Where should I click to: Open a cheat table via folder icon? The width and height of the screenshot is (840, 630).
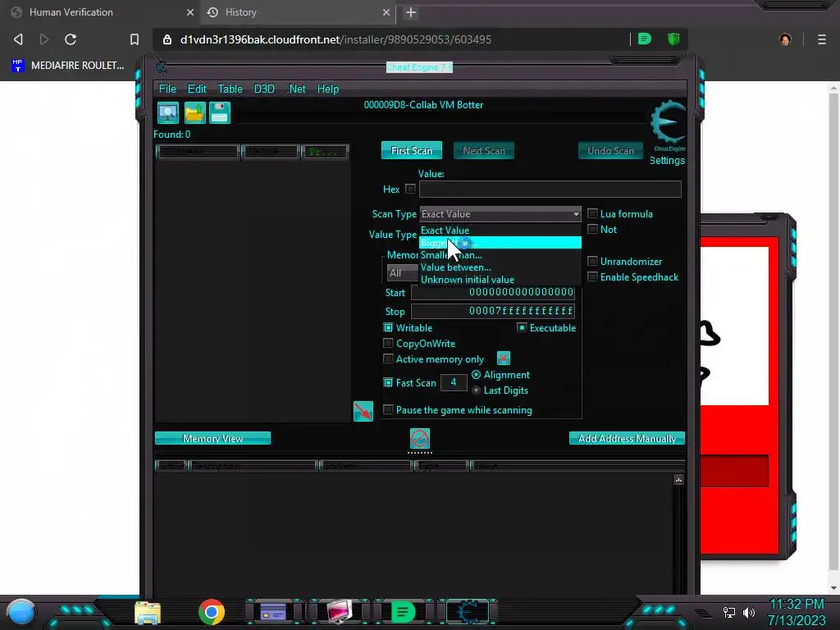(195, 113)
